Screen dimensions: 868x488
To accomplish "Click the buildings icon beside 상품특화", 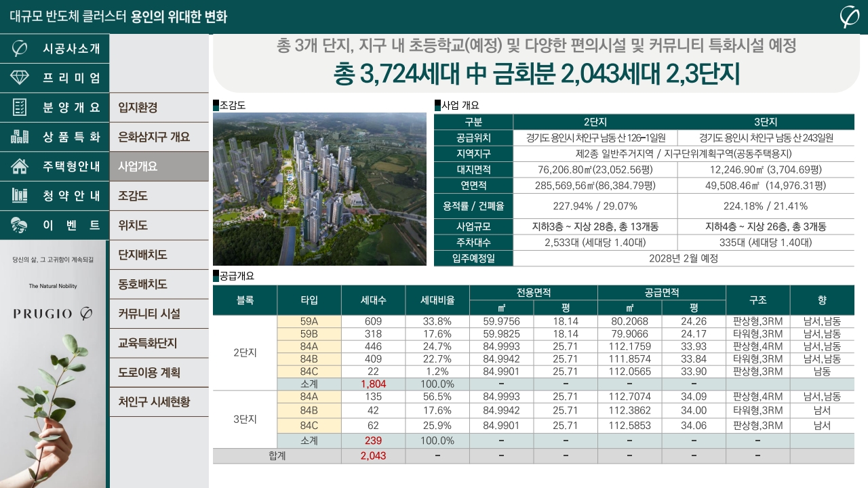I will pos(20,136).
